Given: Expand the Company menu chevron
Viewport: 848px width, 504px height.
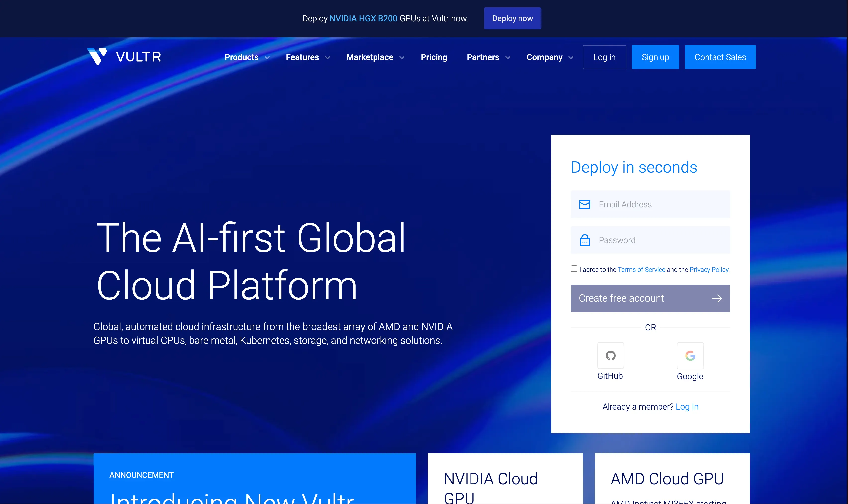Looking at the screenshot, I should pos(571,58).
